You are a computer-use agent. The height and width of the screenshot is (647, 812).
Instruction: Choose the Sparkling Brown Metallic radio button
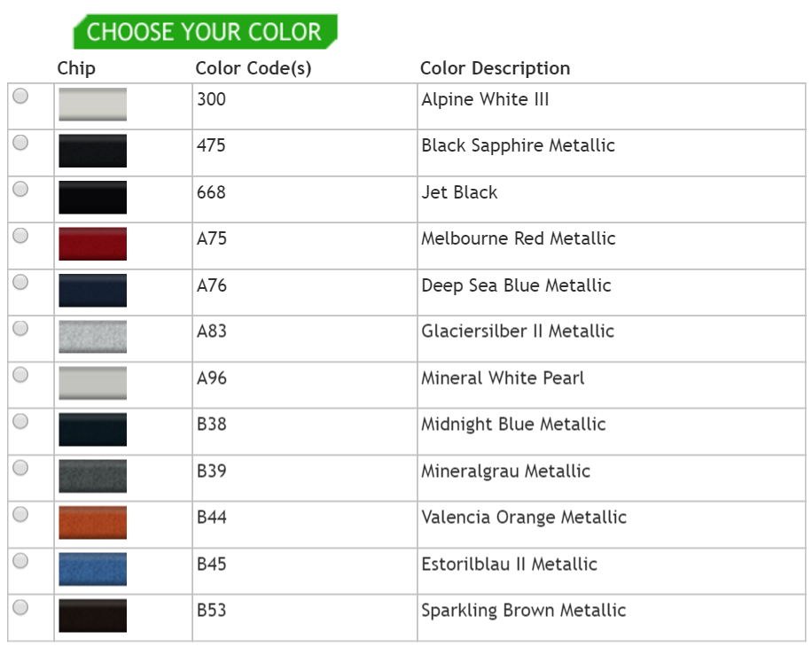[x=20, y=607]
